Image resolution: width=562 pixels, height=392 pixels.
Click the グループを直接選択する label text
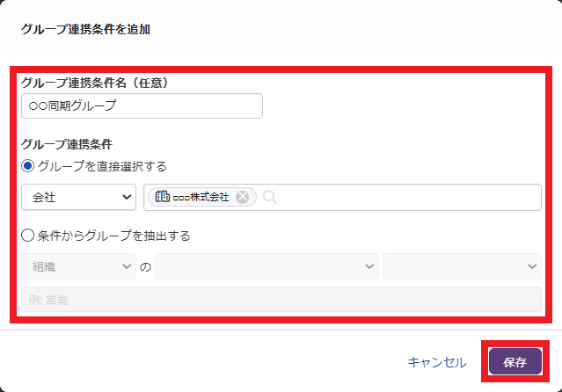102,166
